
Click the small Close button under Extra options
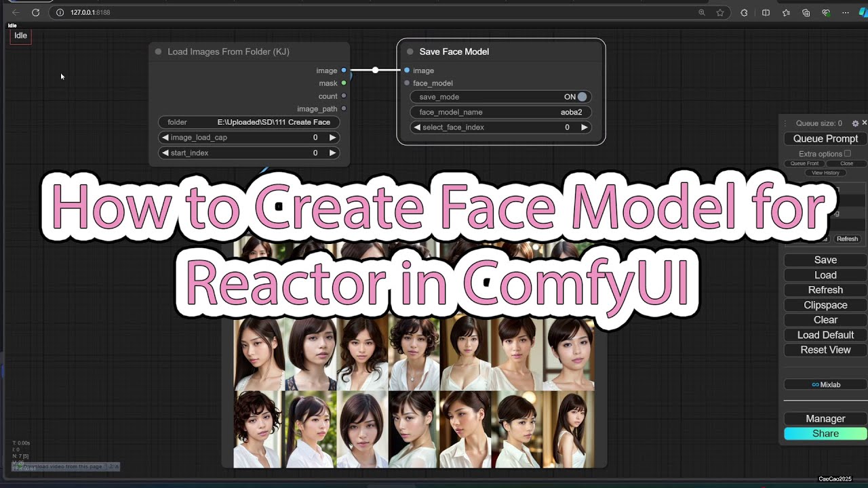pyautogui.click(x=846, y=163)
